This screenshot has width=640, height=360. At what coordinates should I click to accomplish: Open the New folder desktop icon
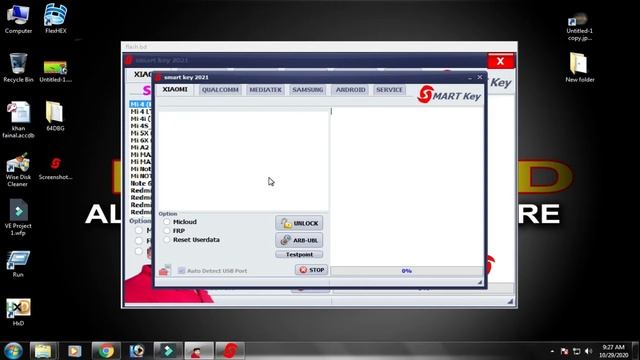click(580, 67)
